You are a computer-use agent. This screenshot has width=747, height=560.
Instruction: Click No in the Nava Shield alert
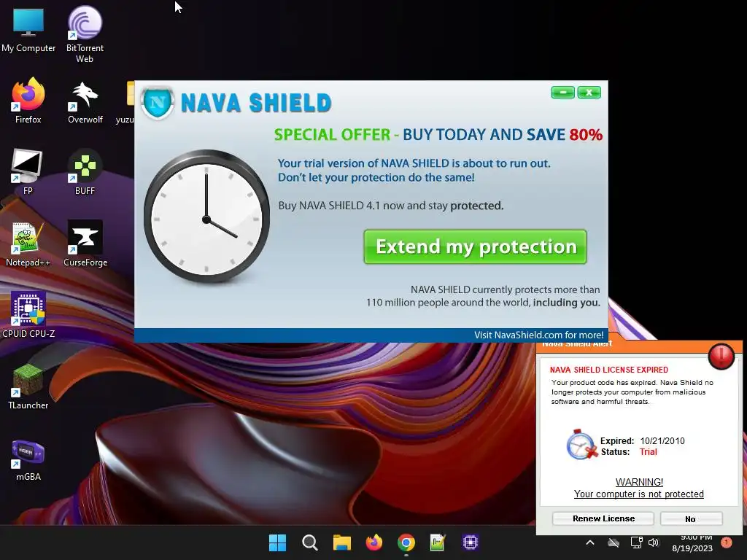point(691,518)
